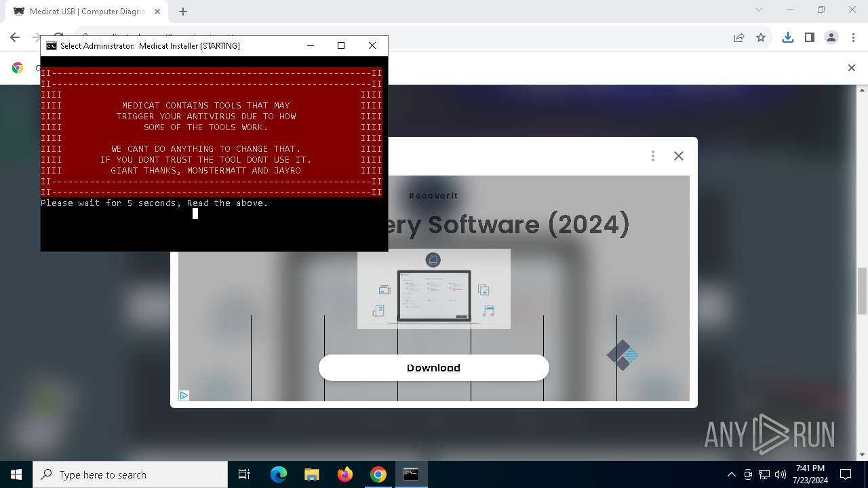Click the AdChoices icon in the ad

184,395
